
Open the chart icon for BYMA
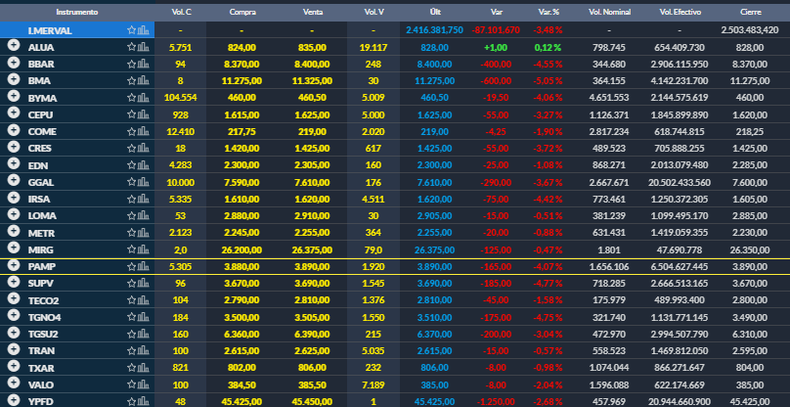pyautogui.click(x=144, y=98)
